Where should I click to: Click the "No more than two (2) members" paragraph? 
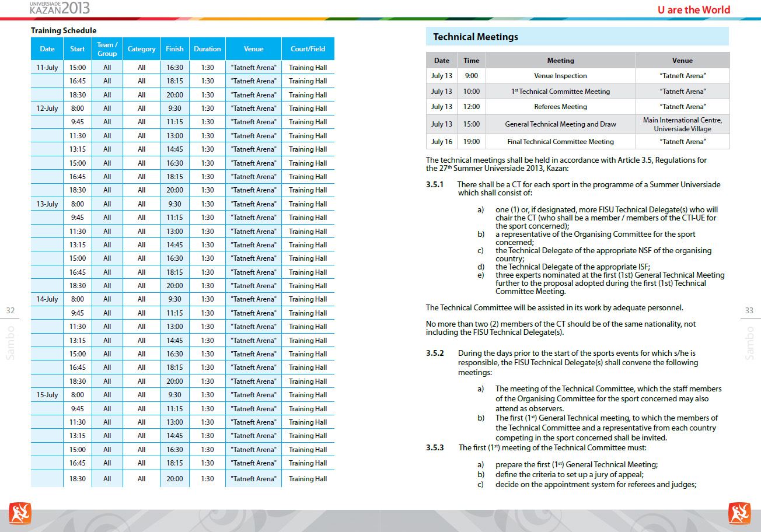[561, 328]
